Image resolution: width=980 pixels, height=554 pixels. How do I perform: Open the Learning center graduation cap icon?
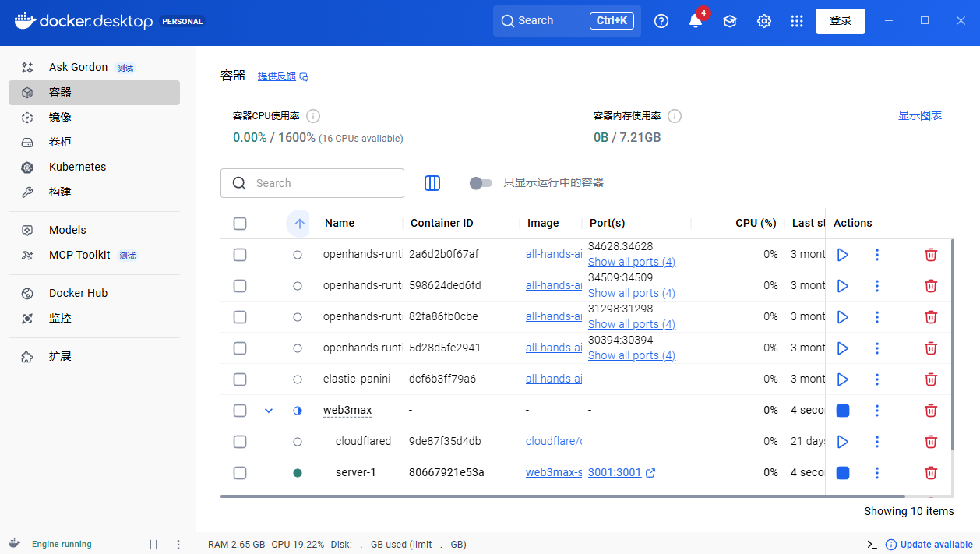click(x=730, y=21)
